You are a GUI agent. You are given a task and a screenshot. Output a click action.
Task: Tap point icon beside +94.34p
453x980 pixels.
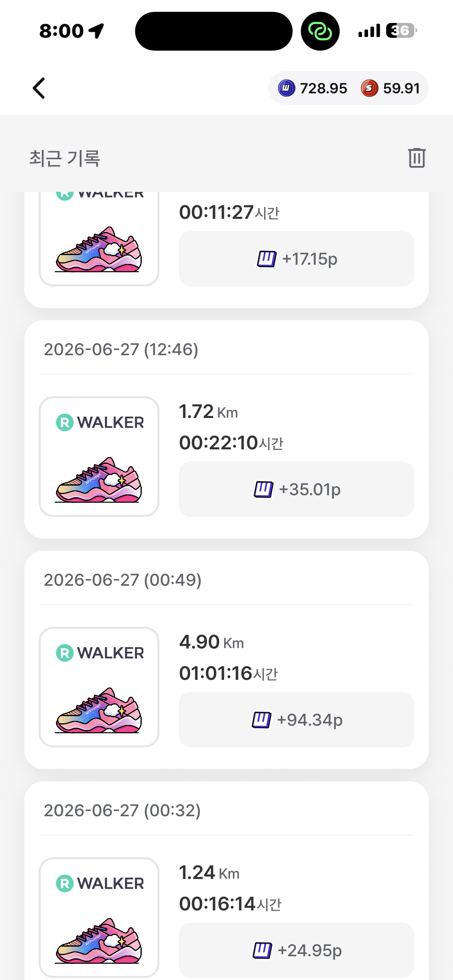262,720
